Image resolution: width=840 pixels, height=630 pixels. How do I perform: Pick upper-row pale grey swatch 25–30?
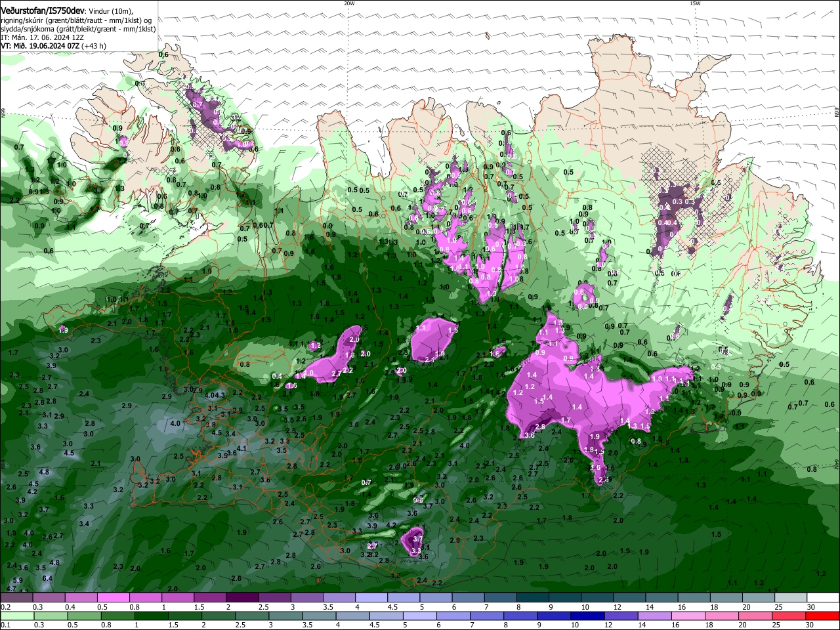click(x=791, y=598)
